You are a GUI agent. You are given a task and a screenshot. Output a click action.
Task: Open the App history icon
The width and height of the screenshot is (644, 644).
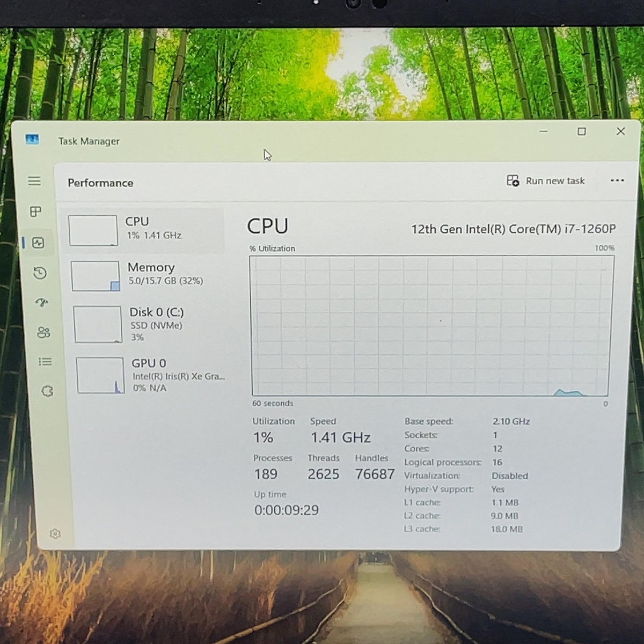[40, 273]
